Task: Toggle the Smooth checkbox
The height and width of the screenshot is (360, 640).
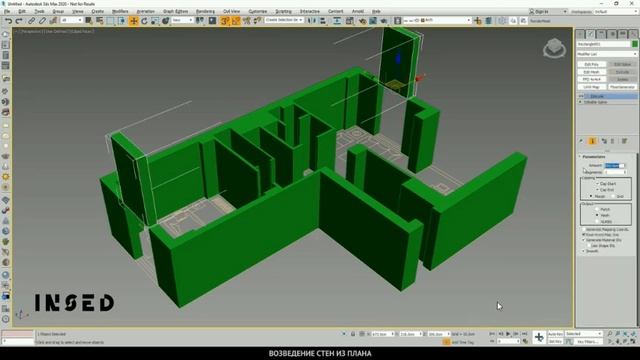Action: tap(584, 251)
